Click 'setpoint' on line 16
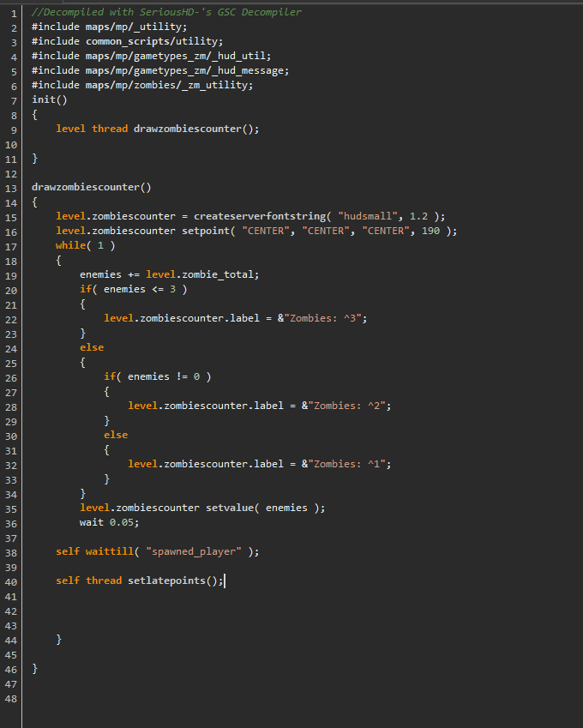The height and width of the screenshot is (728, 583). pyautogui.click(x=206, y=231)
